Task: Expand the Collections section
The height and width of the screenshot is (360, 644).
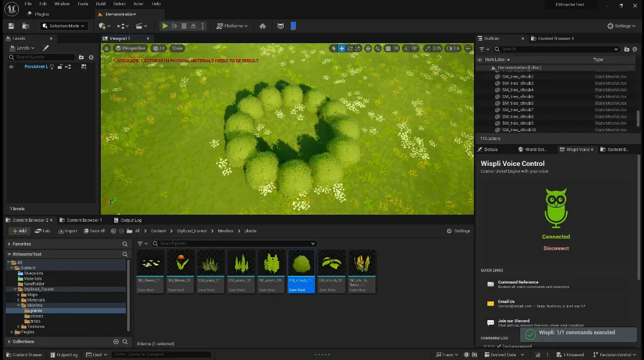Action: (x=10, y=341)
